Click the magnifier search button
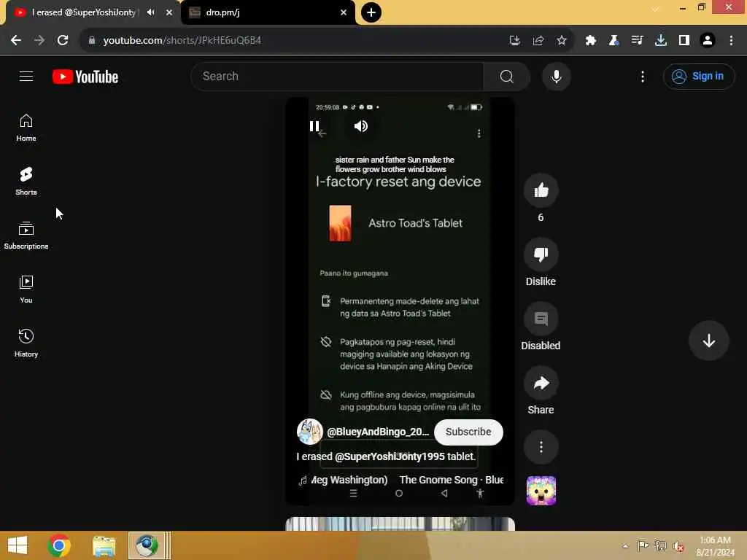 coord(506,76)
